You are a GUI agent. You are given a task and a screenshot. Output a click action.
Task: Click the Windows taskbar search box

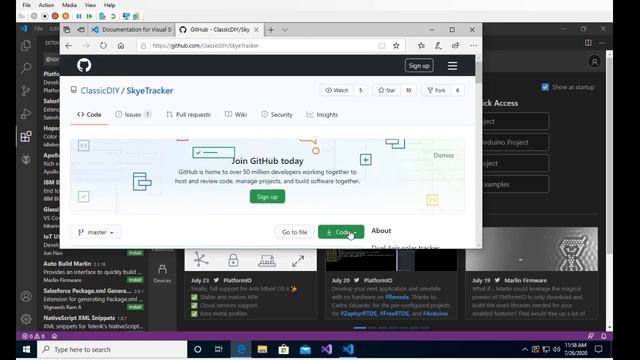[112, 349]
